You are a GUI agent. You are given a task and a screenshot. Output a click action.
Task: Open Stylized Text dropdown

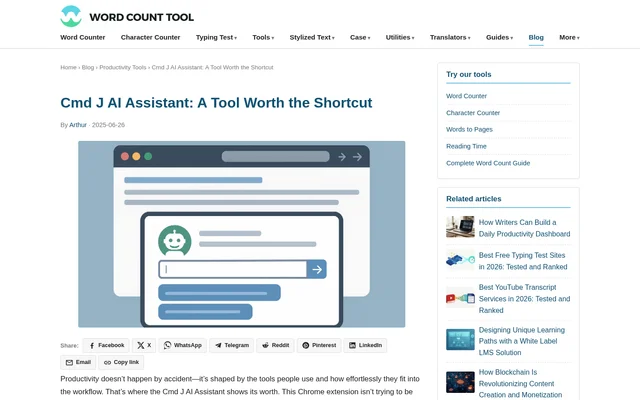[x=312, y=37]
